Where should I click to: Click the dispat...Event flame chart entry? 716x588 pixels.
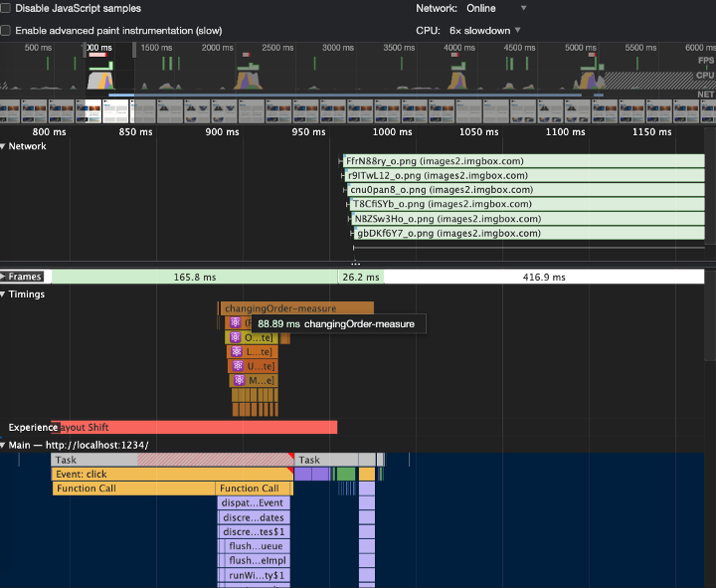tap(254, 503)
